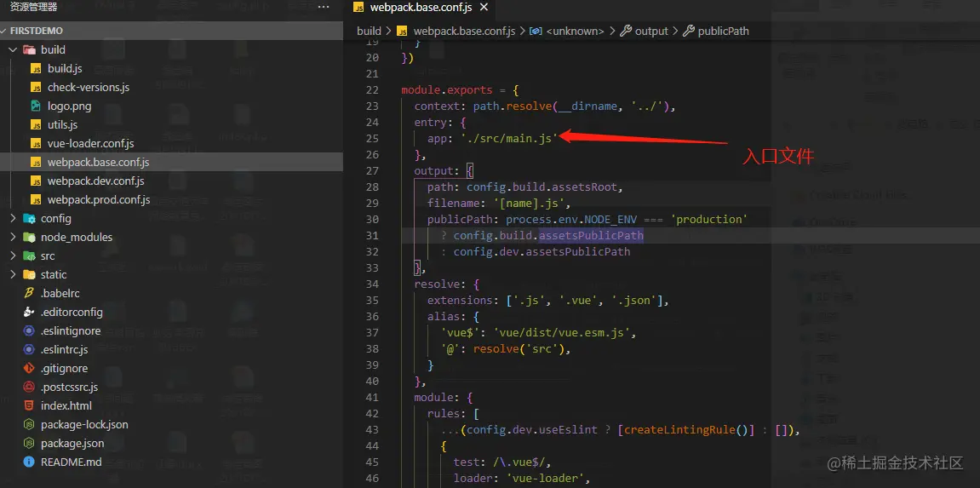Open index.html file
Viewport: 980px width, 488px height.
pyautogui.click(x=66, y=405)
